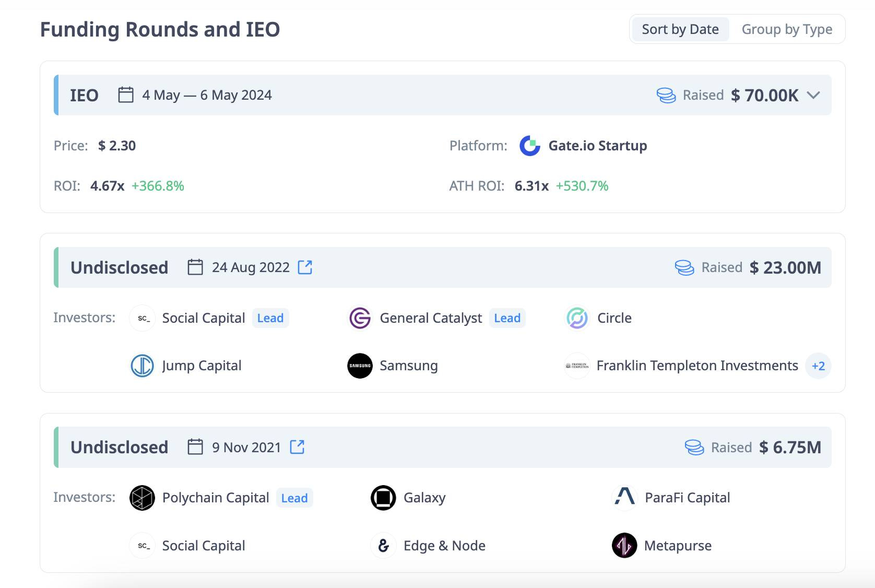
Task: Switch to Group by Type view
Action: pyautogui.click(x=787, y=29)
